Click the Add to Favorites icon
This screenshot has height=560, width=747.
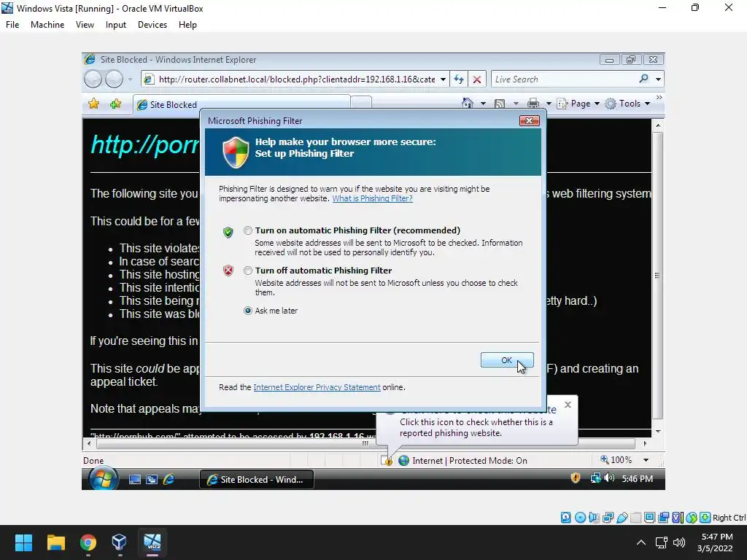tap(115, 104)
